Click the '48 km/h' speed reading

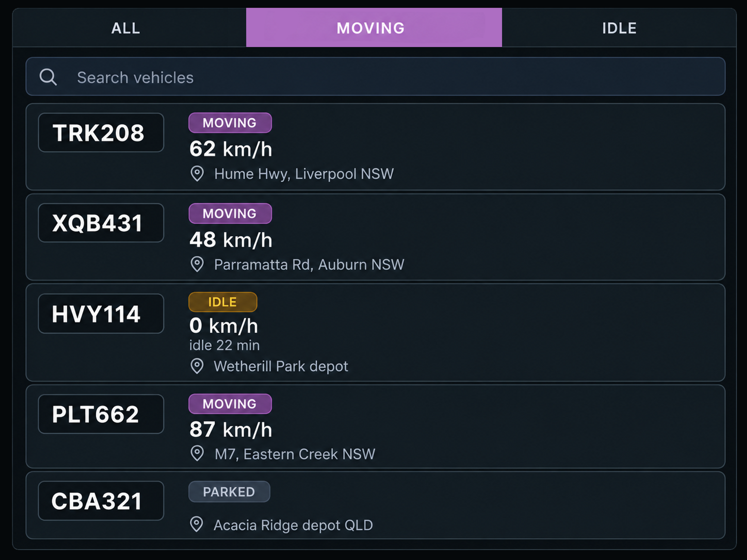click(x=231, y=240)
